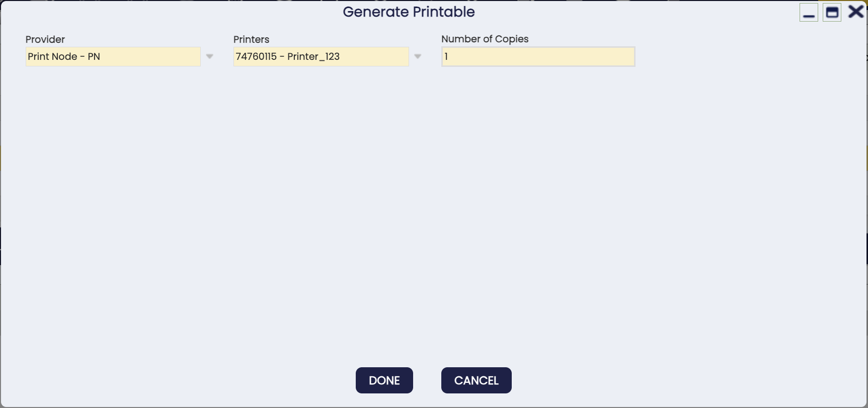Select the Printer_123 text in Printers field
Viewport: 868px width, 408px height.
(313, 56)
